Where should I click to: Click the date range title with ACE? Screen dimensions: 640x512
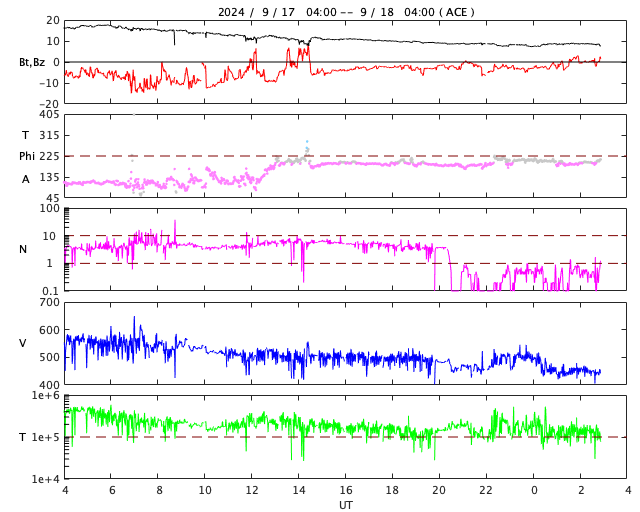tap(346, 12)
